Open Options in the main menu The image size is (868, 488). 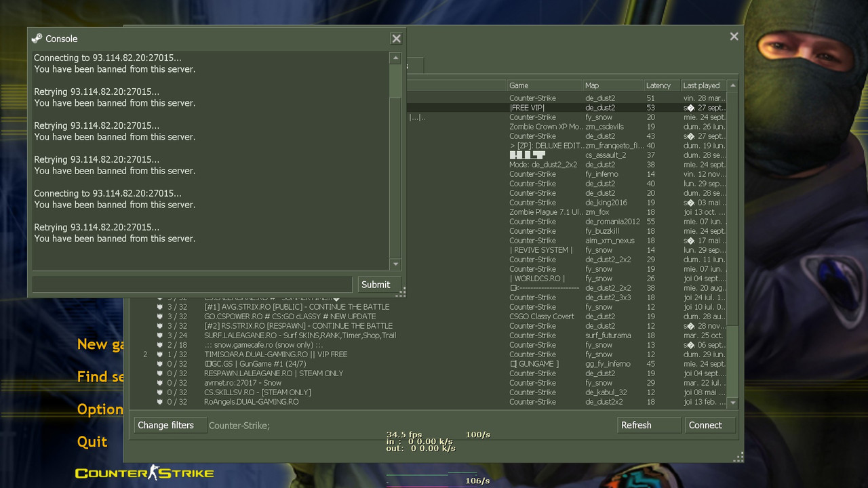(x=100, y=409)
